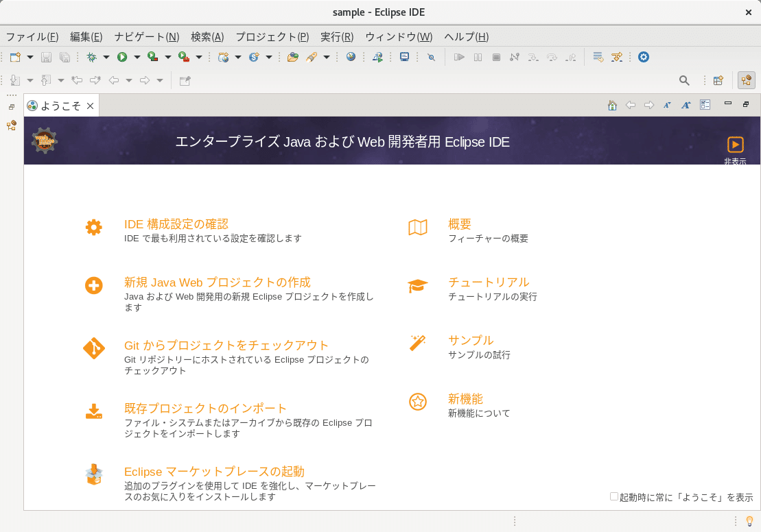Select the ようこそ tab
This screenshot has width=761, height=532.
click(60, 106)
